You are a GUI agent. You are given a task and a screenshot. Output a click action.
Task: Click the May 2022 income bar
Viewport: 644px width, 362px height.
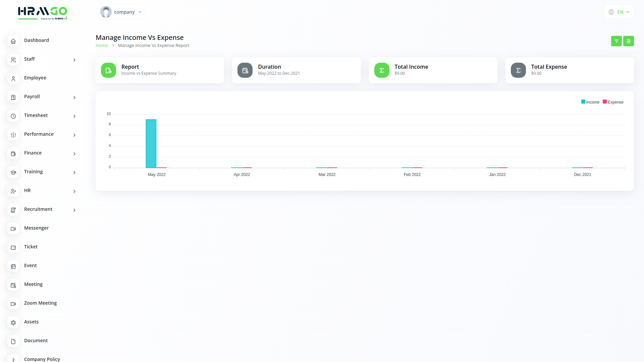pos(151,143)
